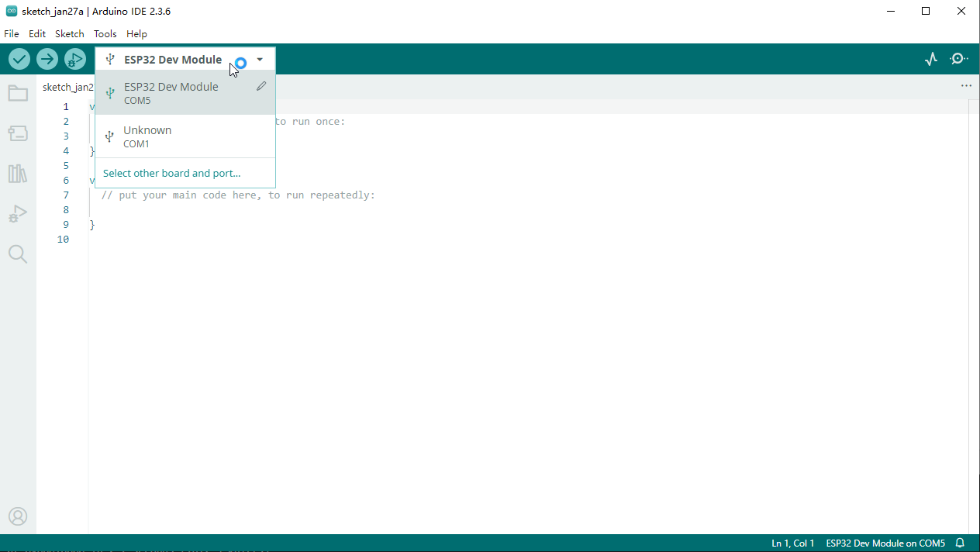Open the Tools menu
Viewport: 980px width, 552px height.
point(105,34)
